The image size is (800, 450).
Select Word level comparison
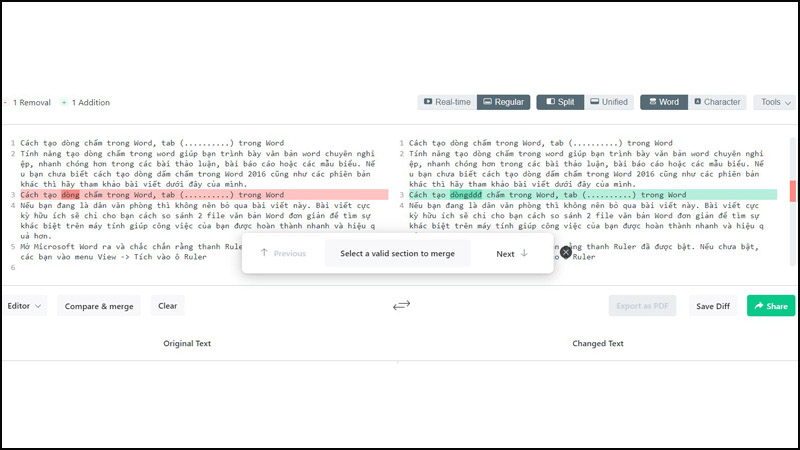(662, 102)
